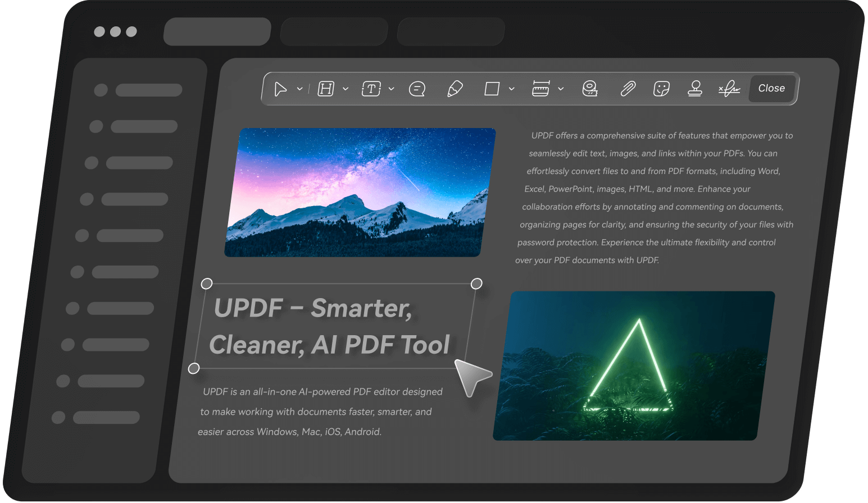868x503 pixels.
Task: Pick the pencil drawing tool
Action: point(455,89)
